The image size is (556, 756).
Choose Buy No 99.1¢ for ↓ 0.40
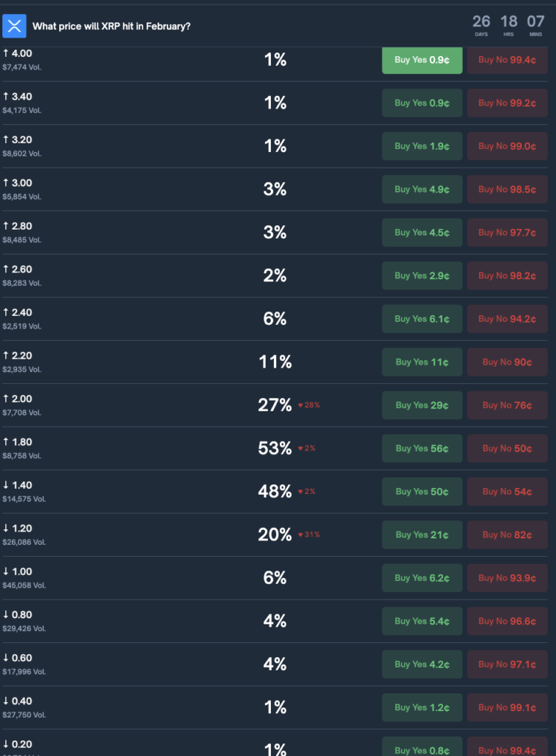point(507,707)
